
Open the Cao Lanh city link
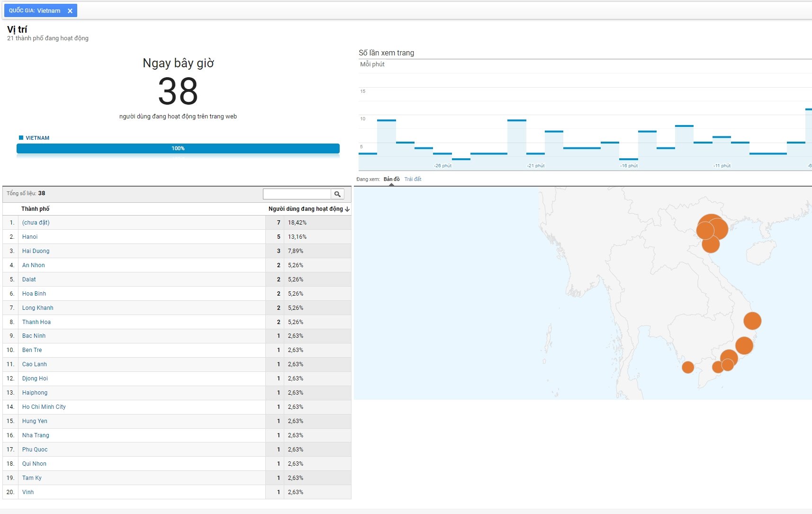[35, 364]
